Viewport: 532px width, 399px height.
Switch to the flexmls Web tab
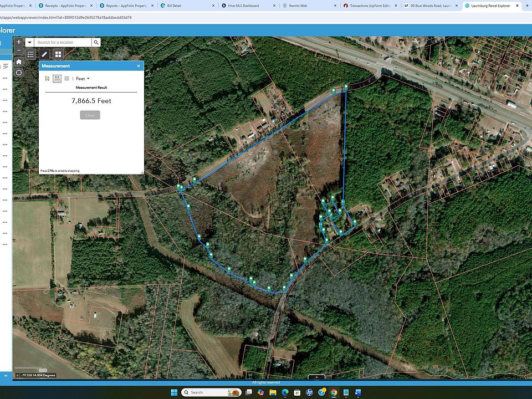[x=299, y=6]
